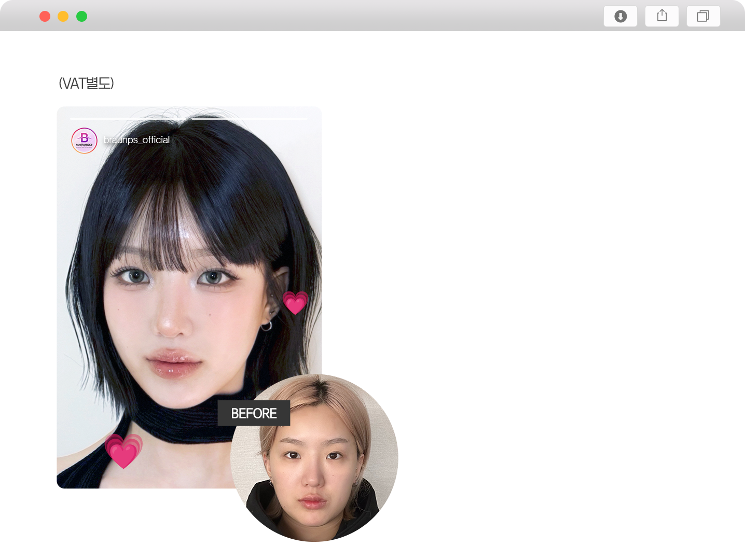The height and width of the screenshot is (560, 745).
Task: Click the circular before-surgery photo thumbnail
Action: pos(313,458)
